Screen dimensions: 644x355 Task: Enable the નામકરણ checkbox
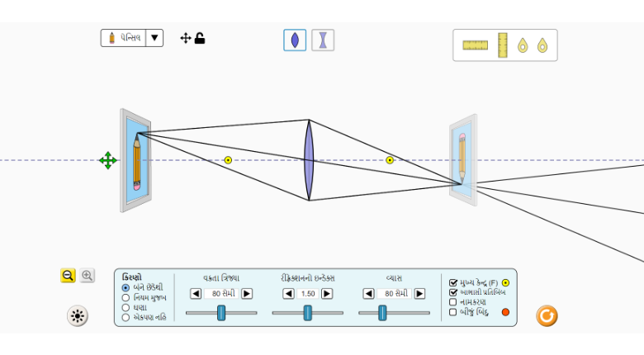(x=453, y=302)
